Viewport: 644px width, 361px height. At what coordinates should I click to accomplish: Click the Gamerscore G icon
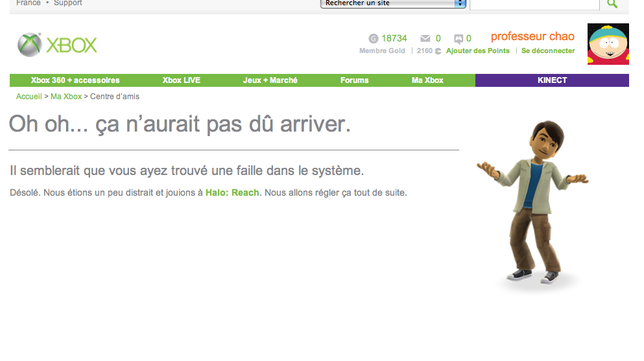click(x=373, y=38)
